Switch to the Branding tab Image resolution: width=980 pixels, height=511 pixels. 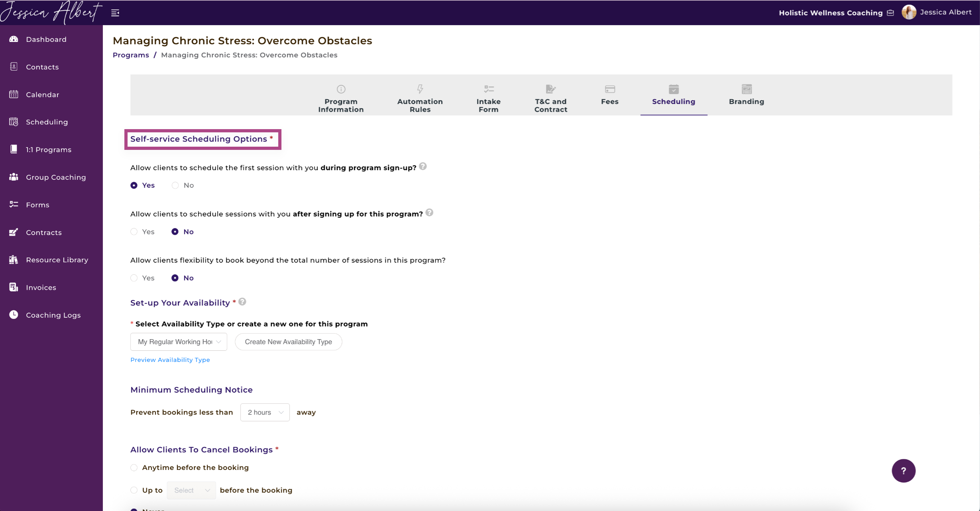[x=746, y=95]
